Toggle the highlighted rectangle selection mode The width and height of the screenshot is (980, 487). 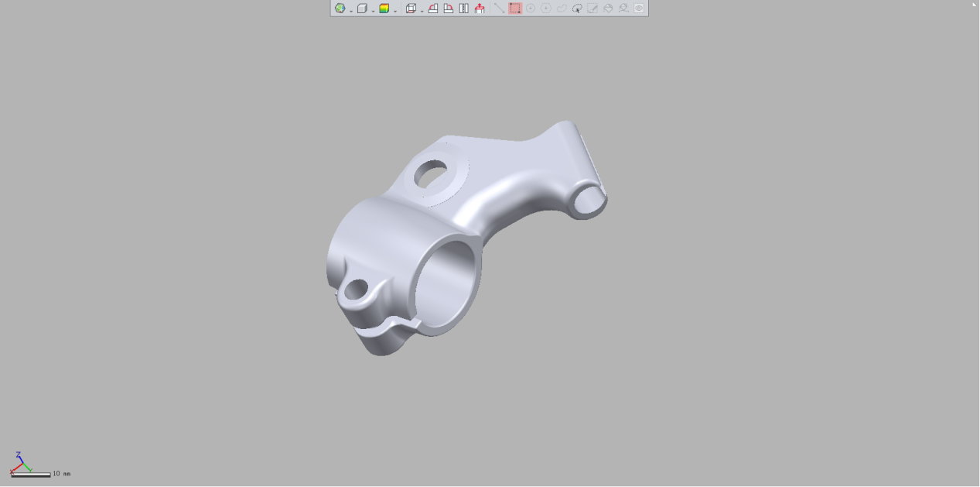click(x=515, y=9)
